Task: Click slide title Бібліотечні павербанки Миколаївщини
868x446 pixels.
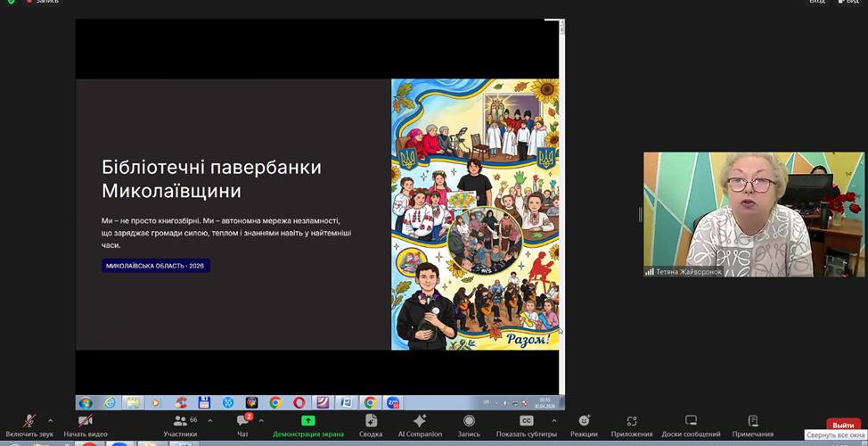Action: point(211,179)
